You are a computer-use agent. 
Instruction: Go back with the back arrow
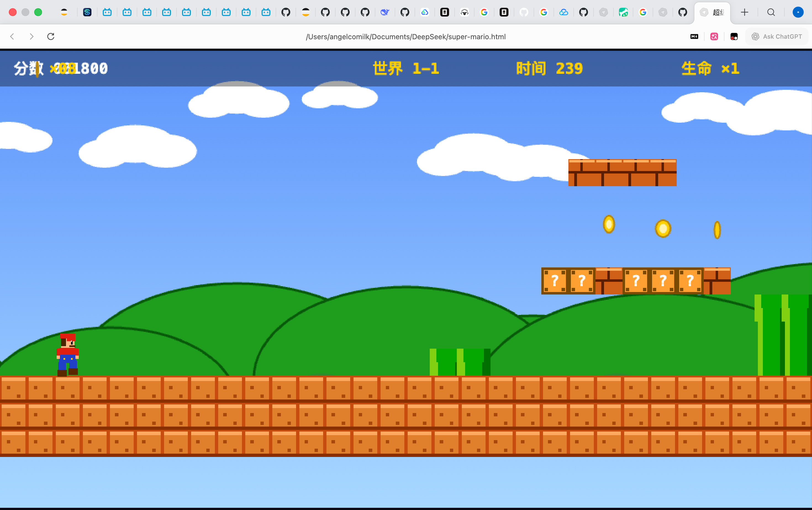[12, 36]
